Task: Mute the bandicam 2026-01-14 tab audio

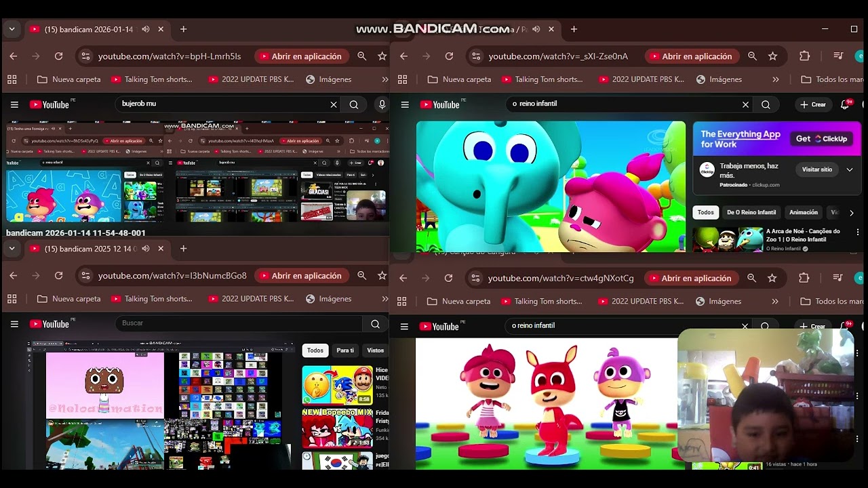Action: click(145, 29)
